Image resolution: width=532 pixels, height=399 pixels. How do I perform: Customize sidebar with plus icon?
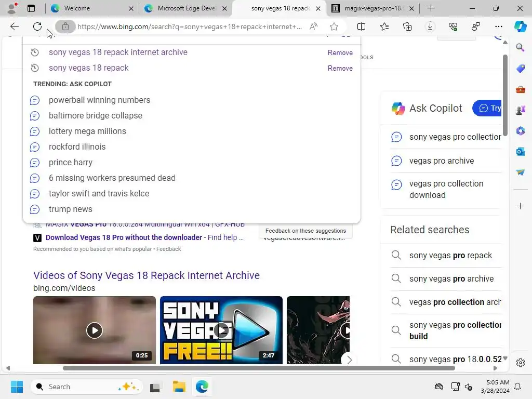(x=520, y=206)
